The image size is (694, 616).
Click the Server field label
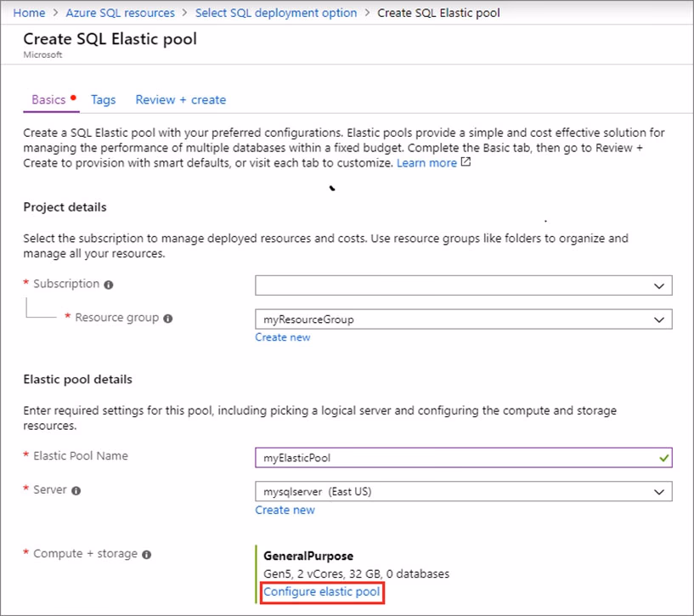[x=50, y=489]
